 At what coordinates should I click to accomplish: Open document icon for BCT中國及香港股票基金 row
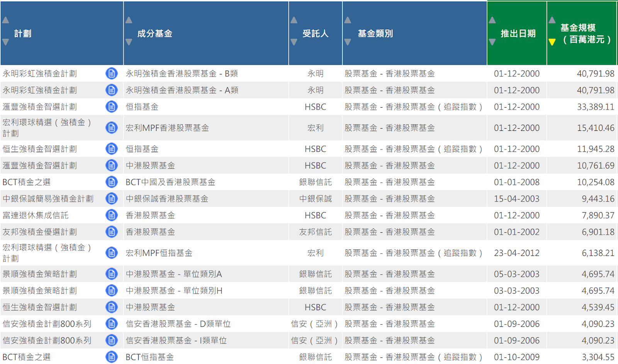point(112,182)
